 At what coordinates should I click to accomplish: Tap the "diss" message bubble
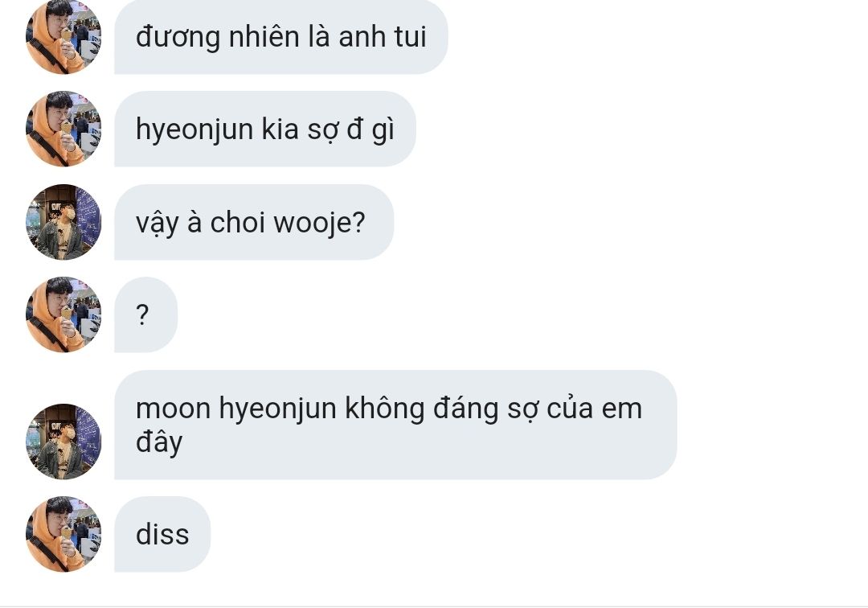tap(162, 534)
